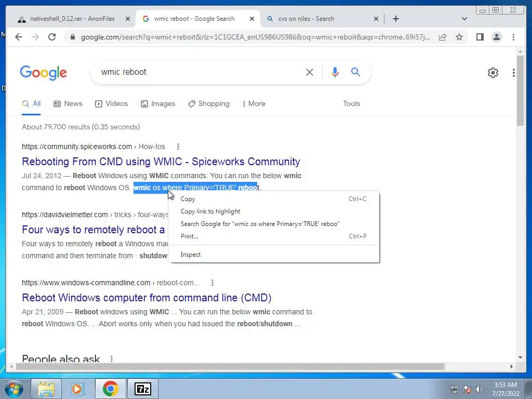Screen dimensions: 532x399
Task: Open the Windows Start menu
Action: click(14, 389)
